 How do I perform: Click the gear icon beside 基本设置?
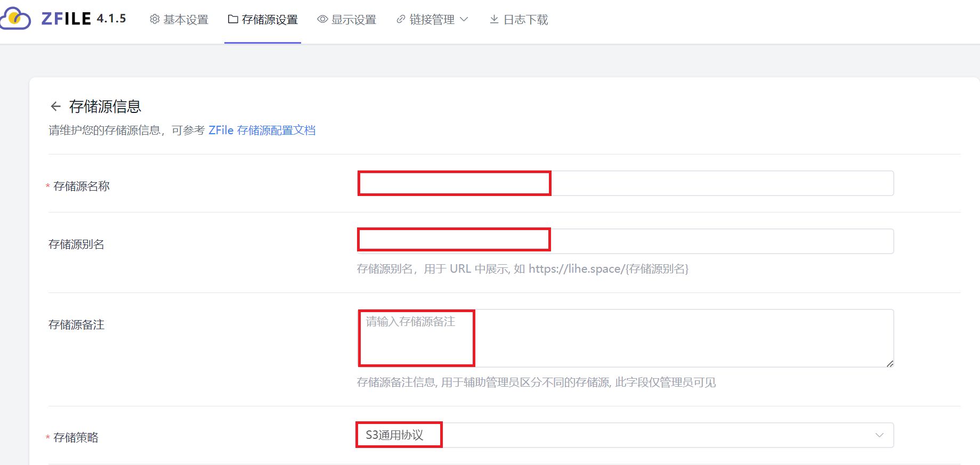click(x=155, y=19)
